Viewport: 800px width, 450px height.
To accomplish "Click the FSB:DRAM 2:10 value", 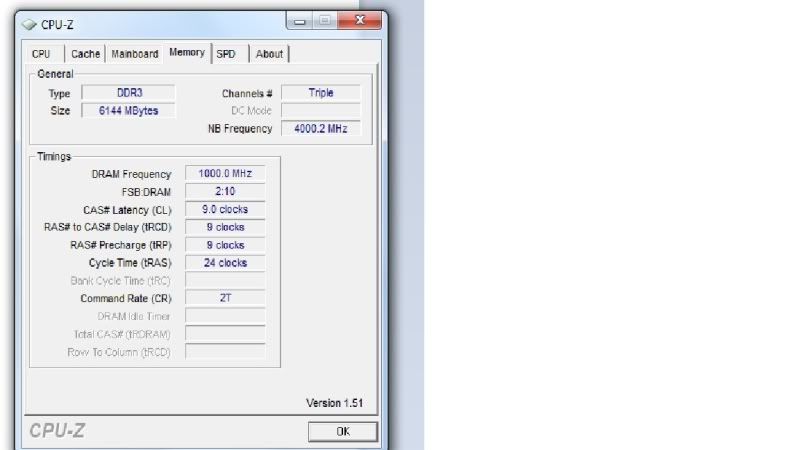I will point(225,191).
